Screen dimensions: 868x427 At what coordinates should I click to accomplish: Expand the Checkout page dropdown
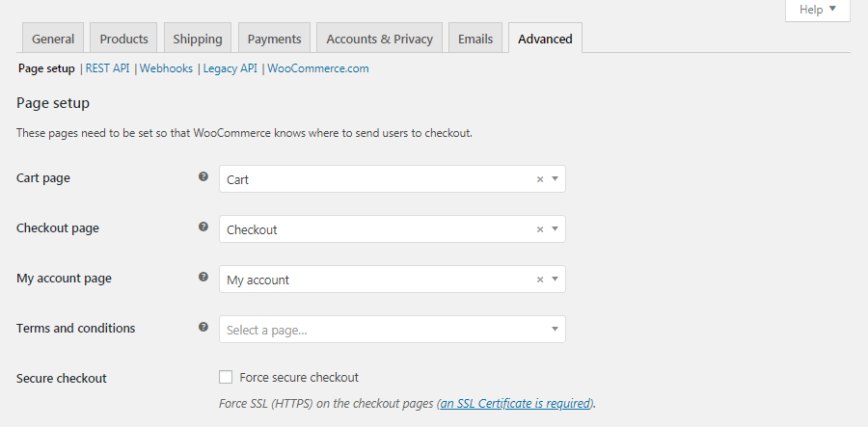click(x=386, y=229)
